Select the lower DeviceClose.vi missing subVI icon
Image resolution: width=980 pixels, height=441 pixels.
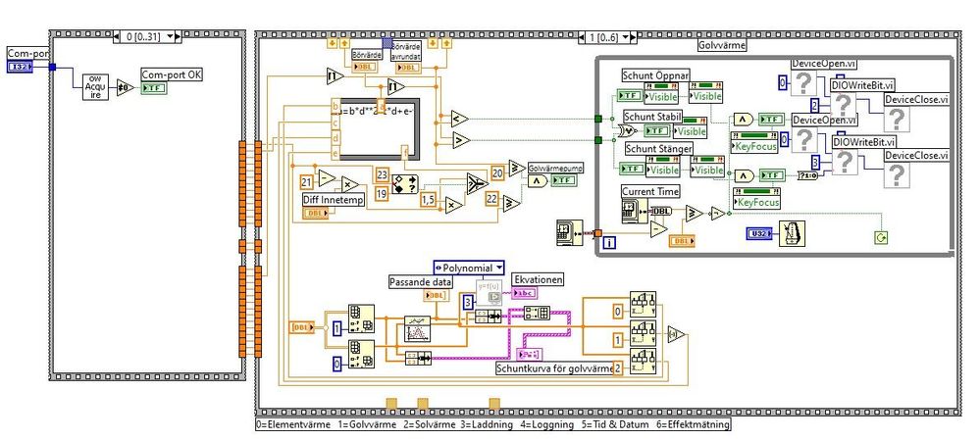[x=897, y=174]
